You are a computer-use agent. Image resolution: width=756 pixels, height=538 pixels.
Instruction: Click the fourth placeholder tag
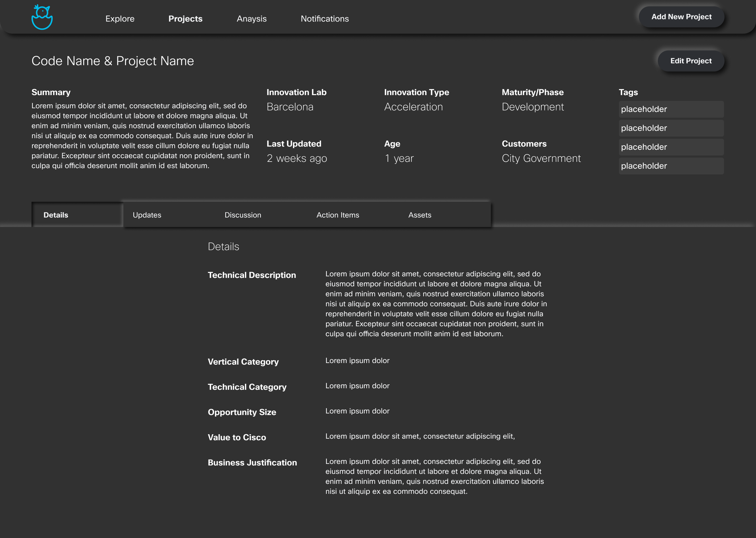point(671,166)
